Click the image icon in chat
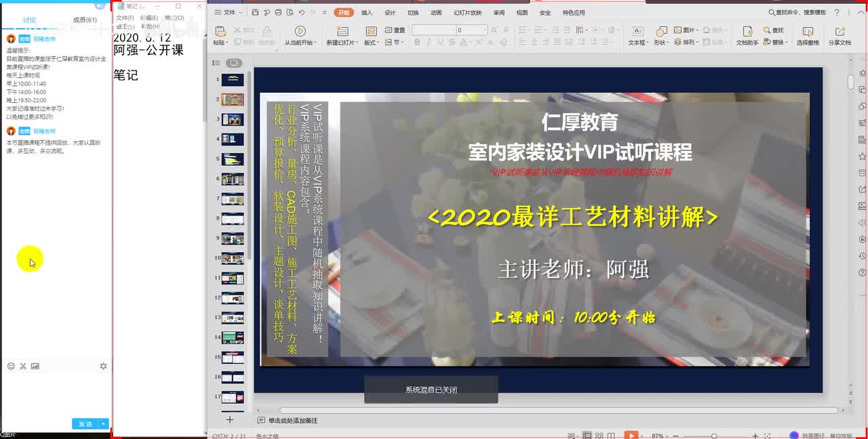 tap(35, 366)
